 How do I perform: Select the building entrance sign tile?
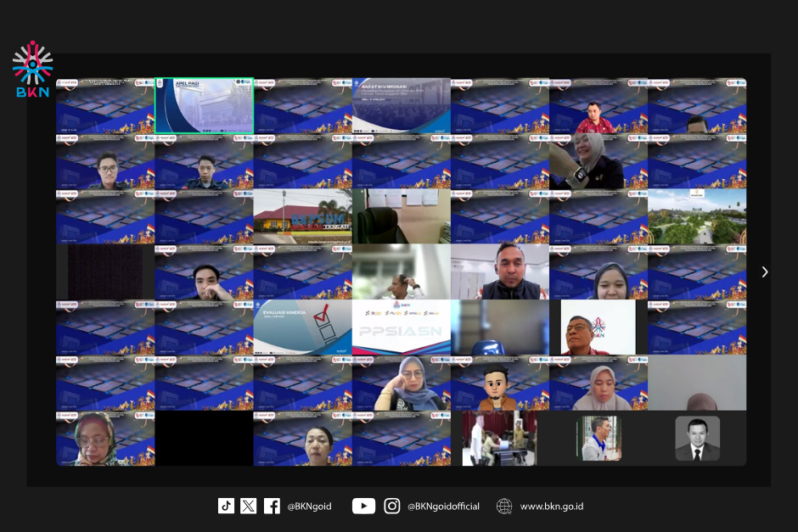(x=302, y=217)
